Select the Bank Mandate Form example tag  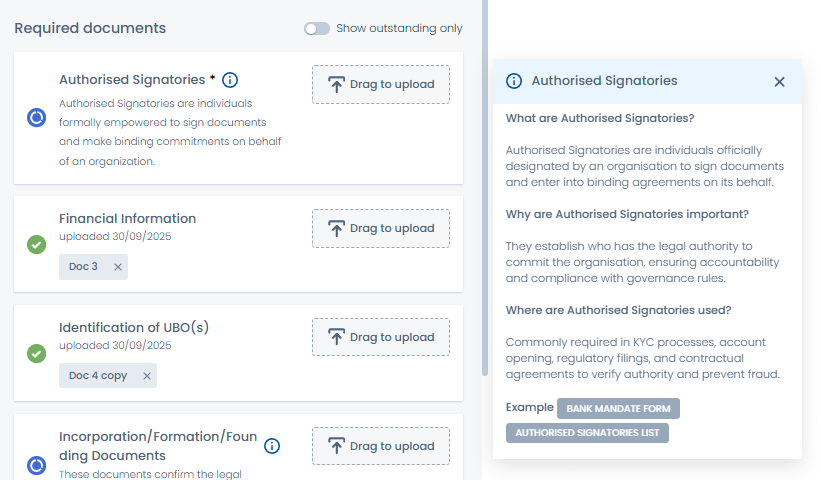click(618, 408)
